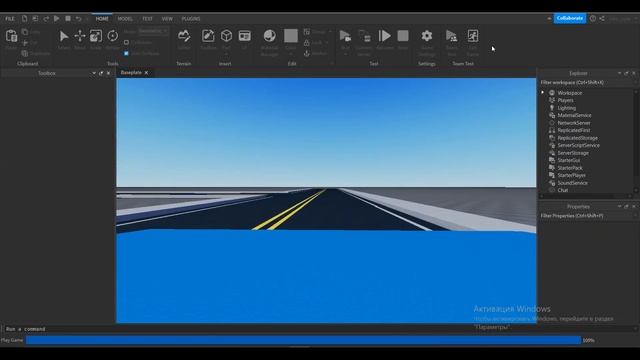Open the Toolbox from Insert group
640x360 pixels.
point(208,36)
